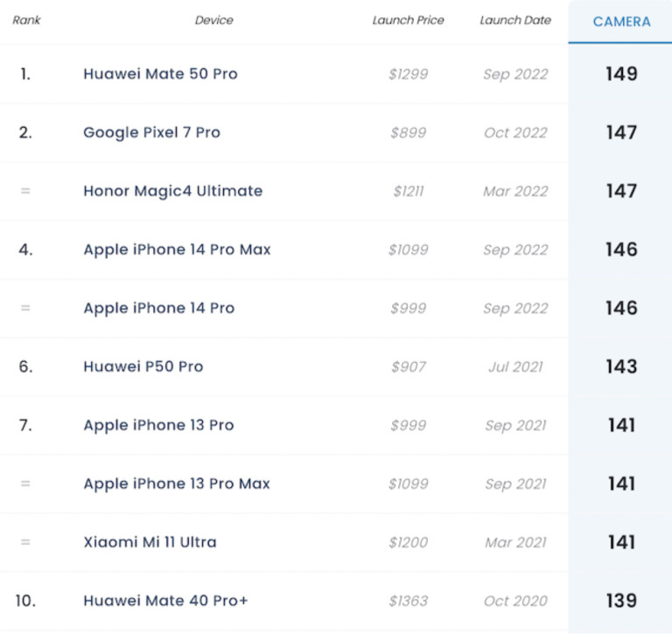Select the Apple iPhone 14 Pro row
672x634 pixels.
(x=158, y=309)
